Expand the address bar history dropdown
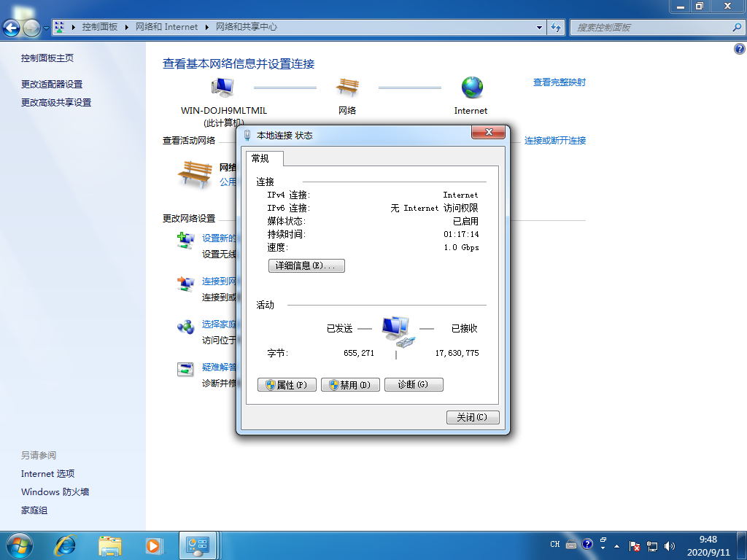The image size is (747, 560). 540,27
